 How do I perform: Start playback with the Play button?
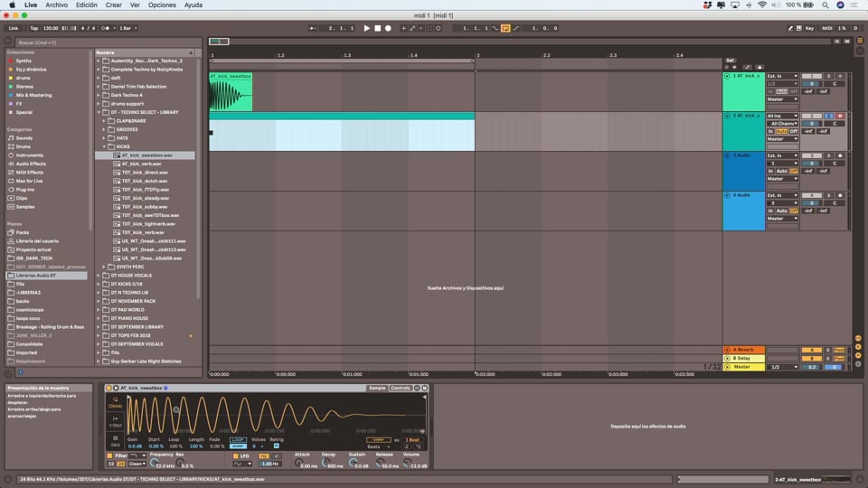[x=366, y=28]
